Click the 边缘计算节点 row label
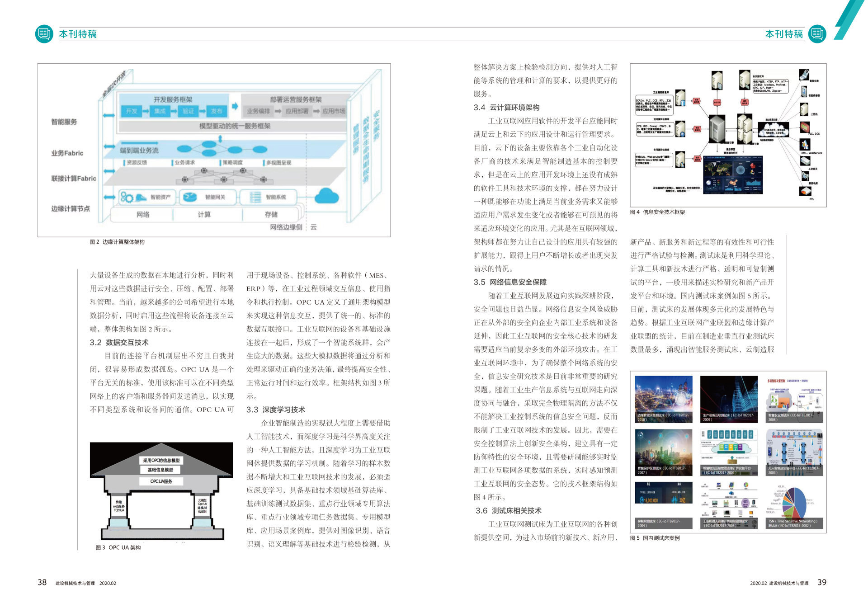The height and width of the screenshot is (589, 868). tap(71, 208)
